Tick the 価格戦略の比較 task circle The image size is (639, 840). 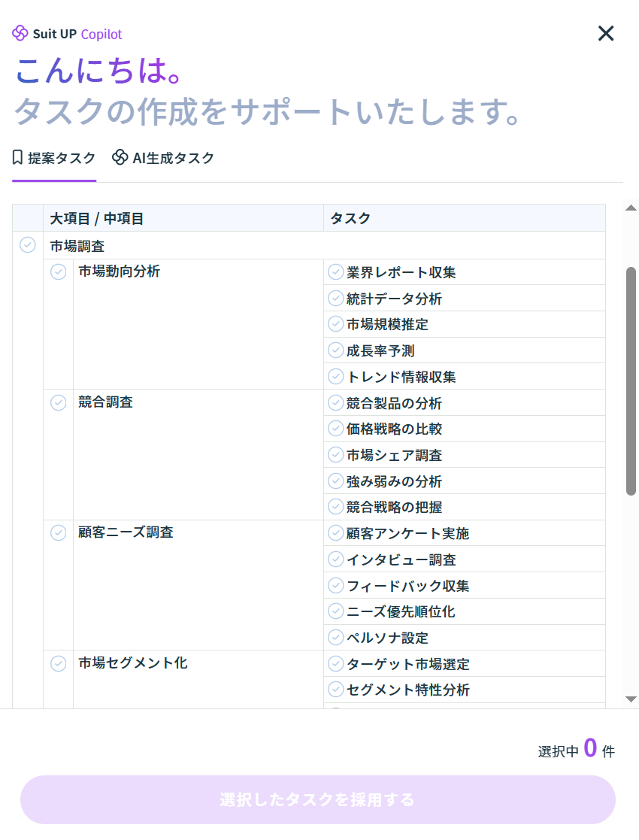pyautogui.click(x=336, y=429)
